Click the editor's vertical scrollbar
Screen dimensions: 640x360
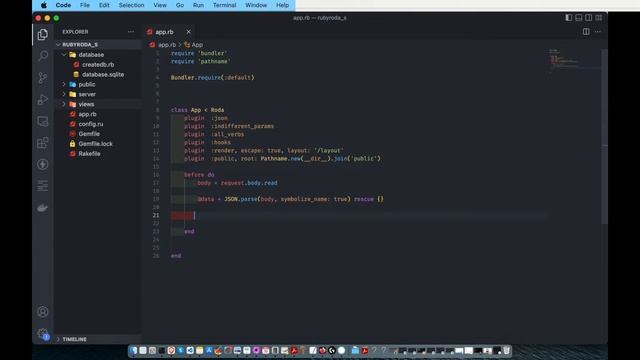tap(604, 137)
